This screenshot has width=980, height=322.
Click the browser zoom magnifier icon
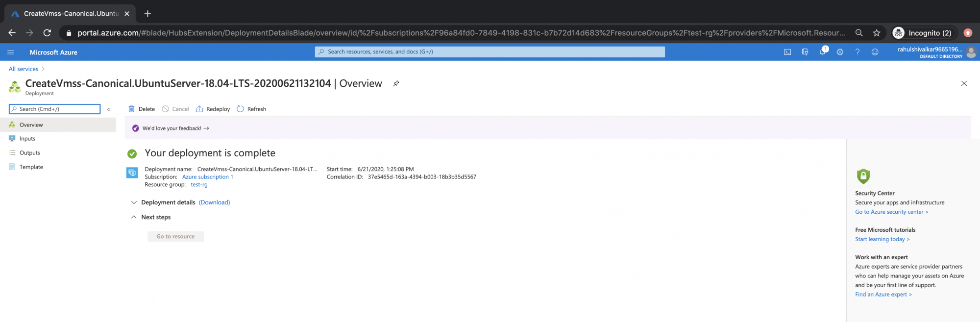(859, 33)
